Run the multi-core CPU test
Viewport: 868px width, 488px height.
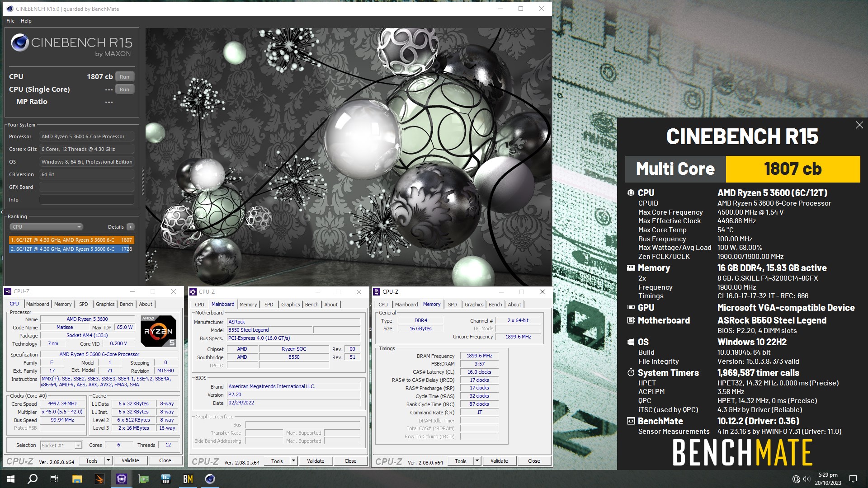pyautogui.click(x=125, y=77)
